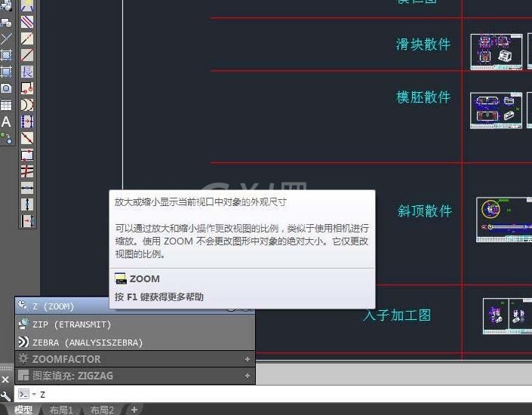This screenshot has width=532, height=415.
Task: Click the 滑块散件 text label
Action: 423,45
